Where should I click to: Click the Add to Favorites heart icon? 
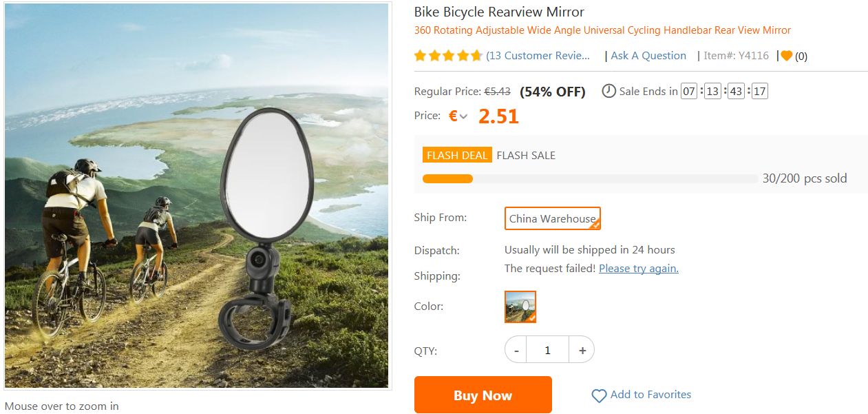(x=599, y=395)
